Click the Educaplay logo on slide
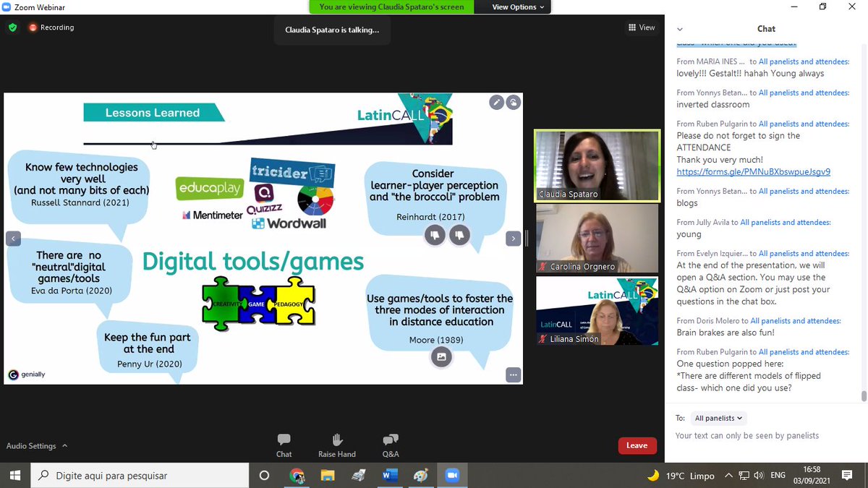The height and width of the screenshot is (488, 868). [x=210, y=188]
